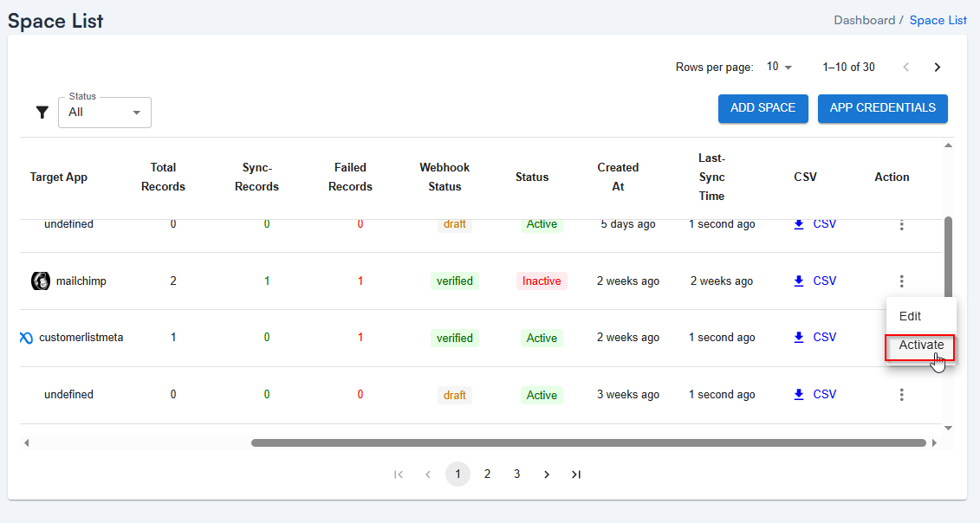
Task: Open the APP CREDENTIALS button
Action: point(882,108)
